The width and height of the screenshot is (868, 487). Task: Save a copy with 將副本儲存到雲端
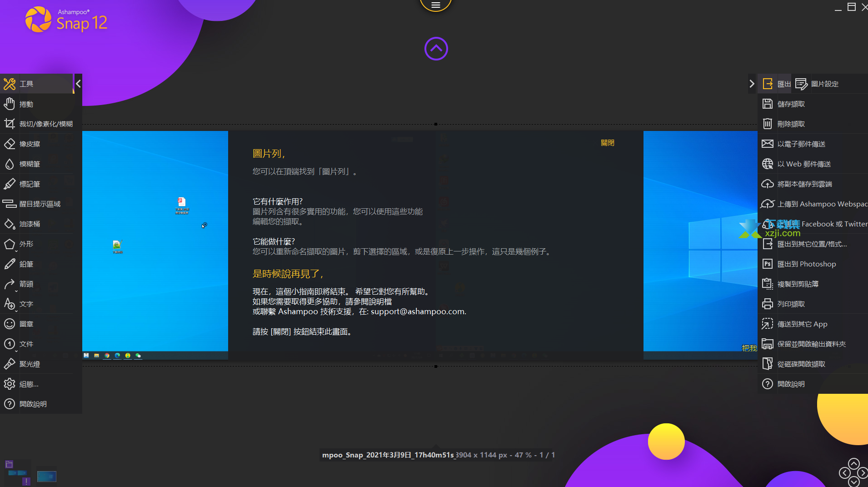coord(813,184)
